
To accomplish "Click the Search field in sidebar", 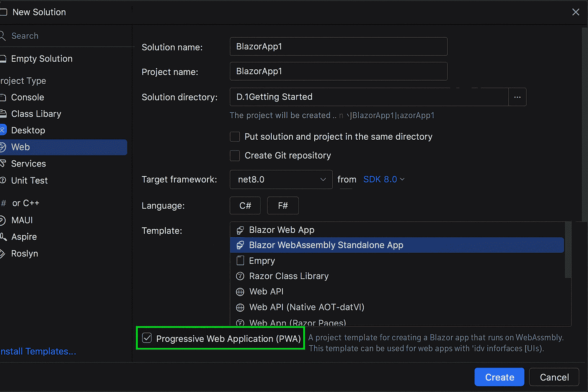I will click(65, 36).
